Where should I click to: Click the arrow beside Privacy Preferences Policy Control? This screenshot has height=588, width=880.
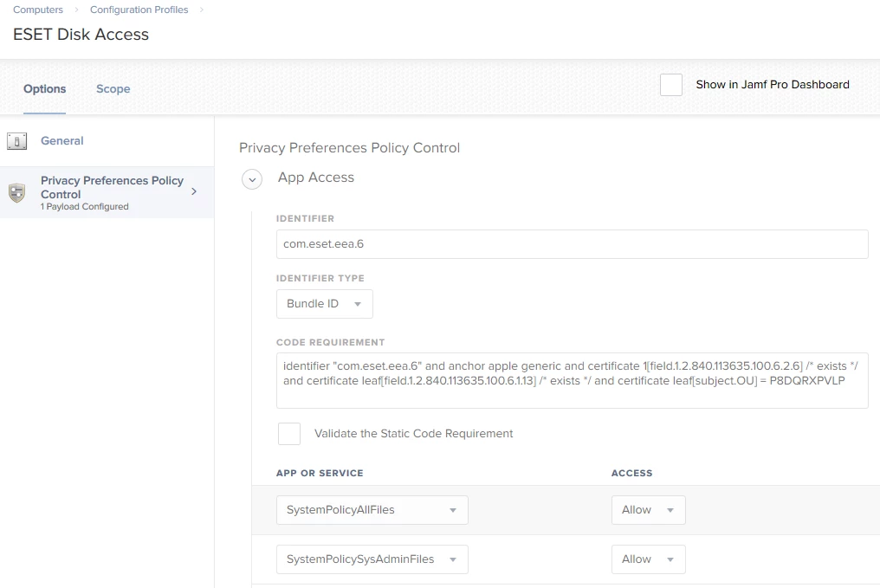click(x=194, y=191)
